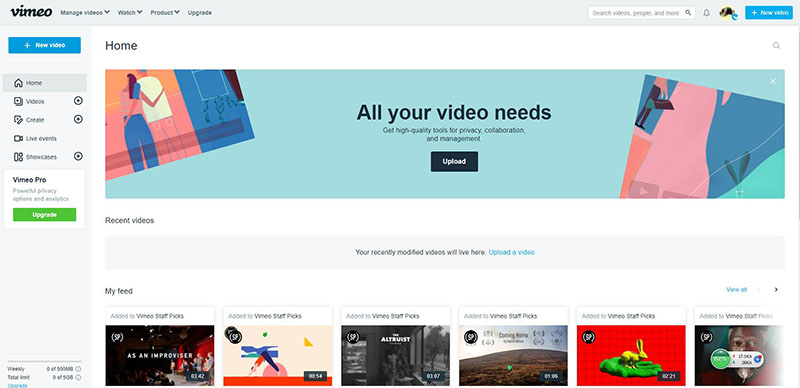Click the Videos icon in sidebar
The width and height of the screenshot is (800, 388).
[18, 101]
